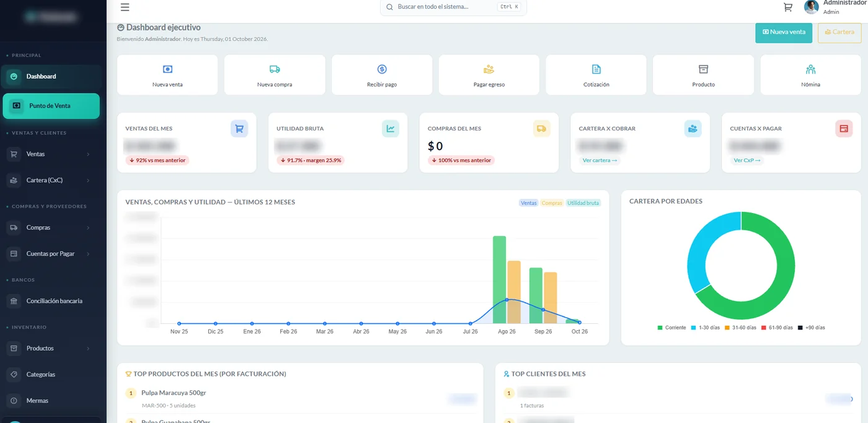Viewport: 868px width, 423px height.
Task: Click the Compras del mes truck icon
Action: point(542,129)
